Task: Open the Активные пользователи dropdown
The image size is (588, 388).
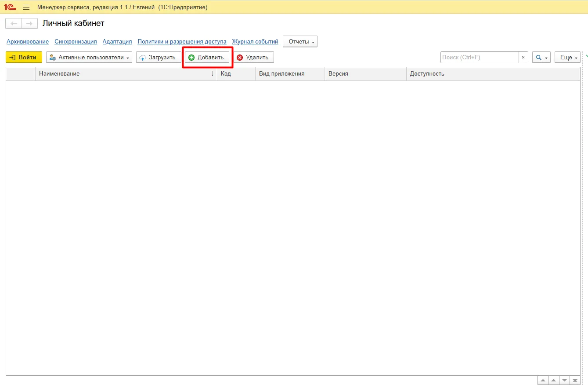Action: point(89,58)
